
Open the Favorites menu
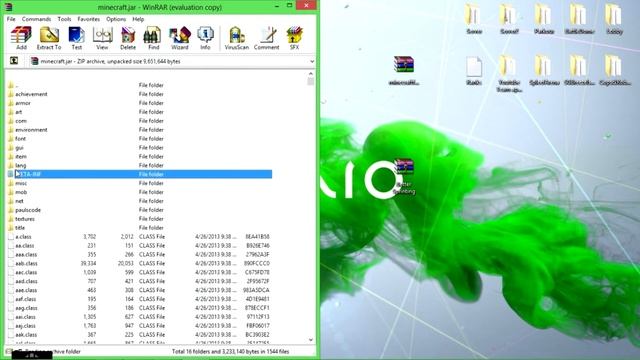pos(89,19)
